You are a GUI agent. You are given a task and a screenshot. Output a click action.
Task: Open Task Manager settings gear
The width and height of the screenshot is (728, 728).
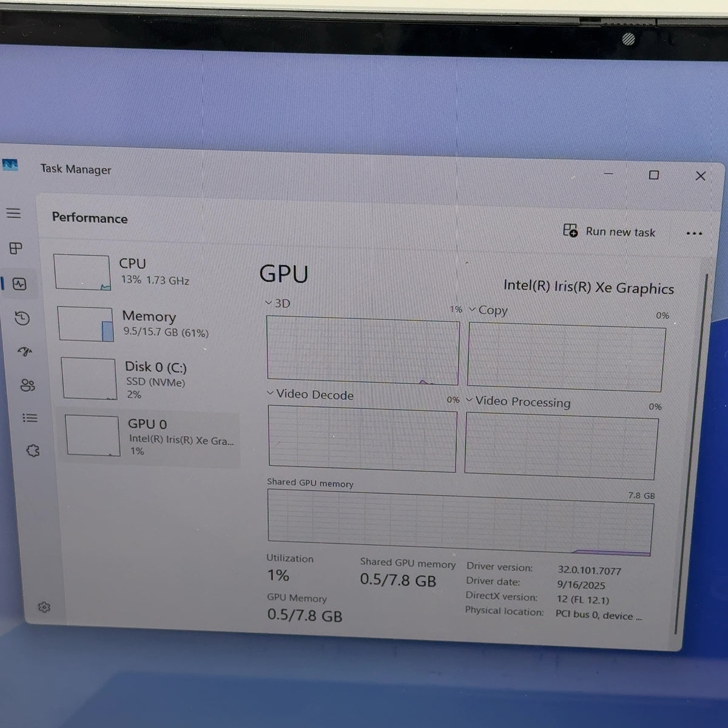point(44,607)
